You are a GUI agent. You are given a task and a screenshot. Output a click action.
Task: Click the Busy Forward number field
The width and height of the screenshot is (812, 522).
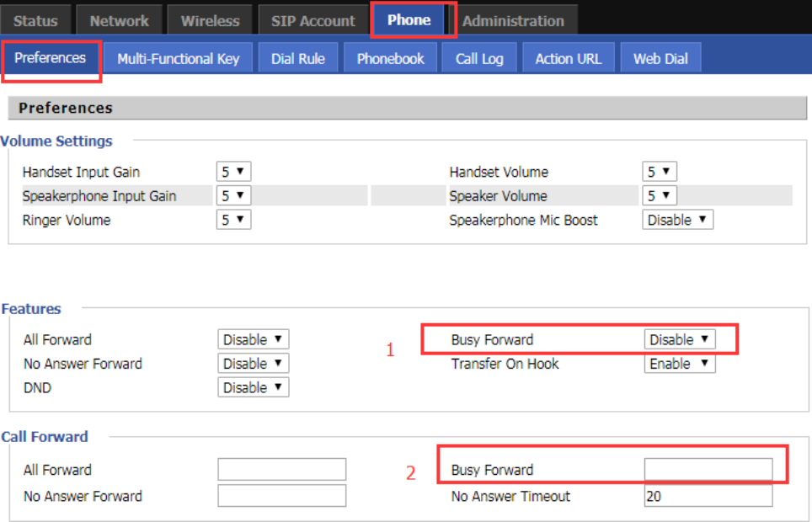(708, 470)
